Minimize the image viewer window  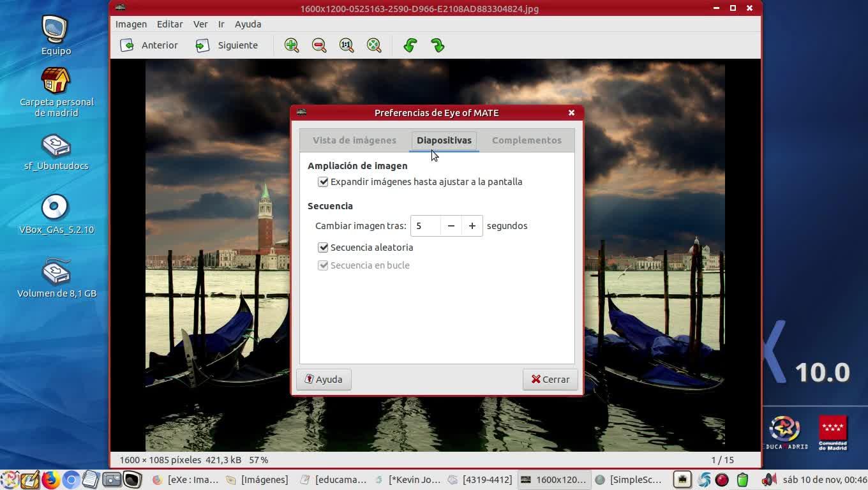point(716,8)
